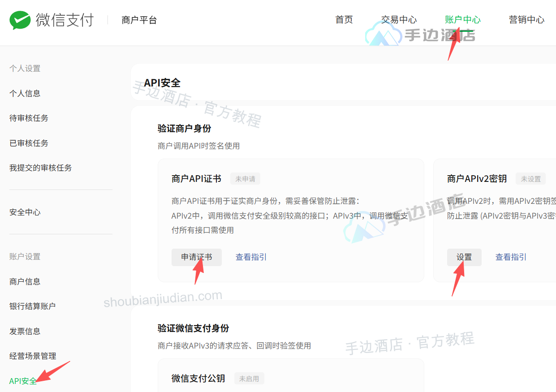Open 经营场景管理 in the sidebar
Screen dimensions: 556x392
tap(33, 356)
